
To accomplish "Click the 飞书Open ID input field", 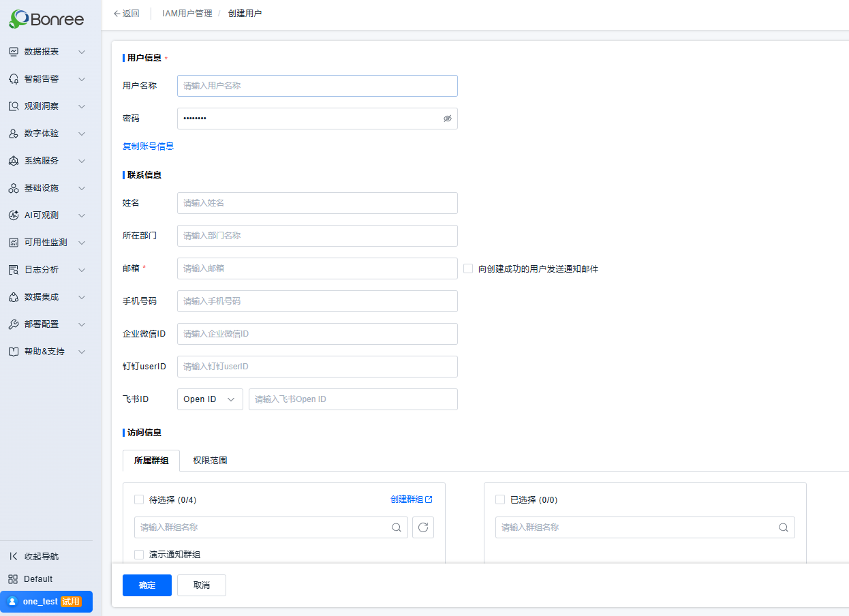I will pyautogui.click(x=353, y=399).
